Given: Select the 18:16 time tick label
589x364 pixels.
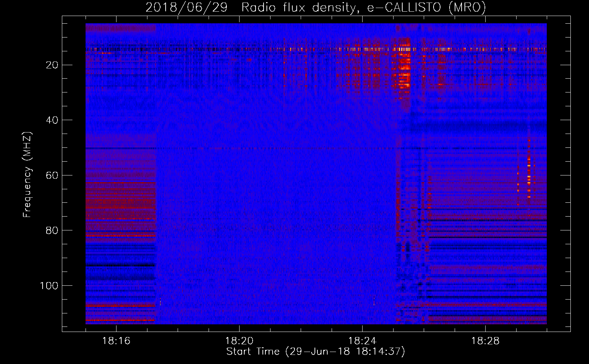Looking at the screenshot, I should click(x=116, y=341).
